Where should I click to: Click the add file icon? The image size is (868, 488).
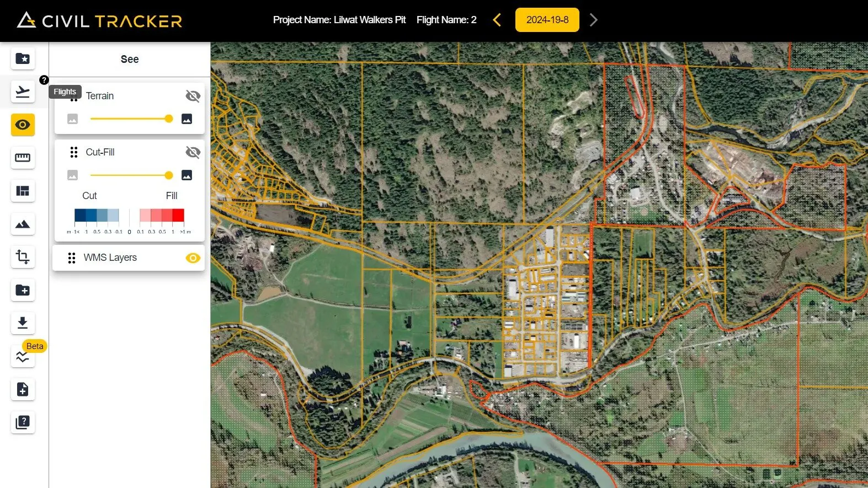coord(23,390)
